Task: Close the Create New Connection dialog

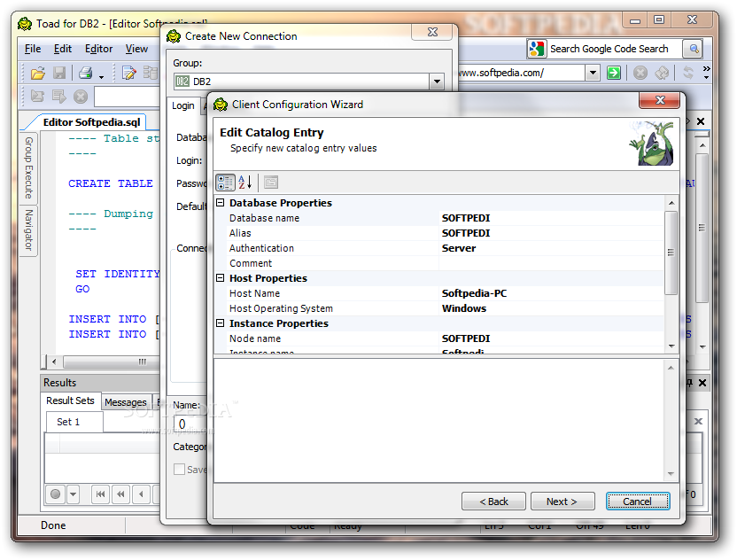Action: (432, 32)
